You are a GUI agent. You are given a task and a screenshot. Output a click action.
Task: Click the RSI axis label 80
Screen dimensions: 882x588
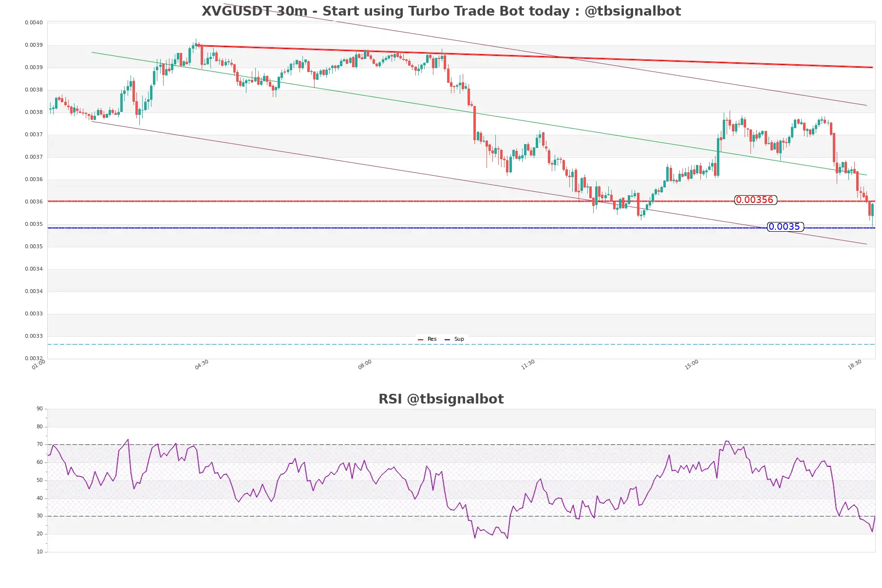[39, 427]
